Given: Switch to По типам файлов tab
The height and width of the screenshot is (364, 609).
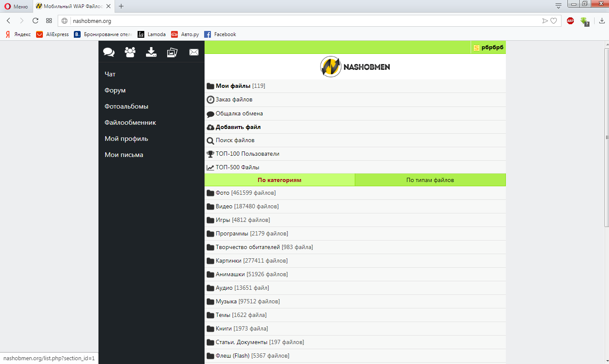Looking at the screenshot, I should pyautogui.click(x=430, y=180).
